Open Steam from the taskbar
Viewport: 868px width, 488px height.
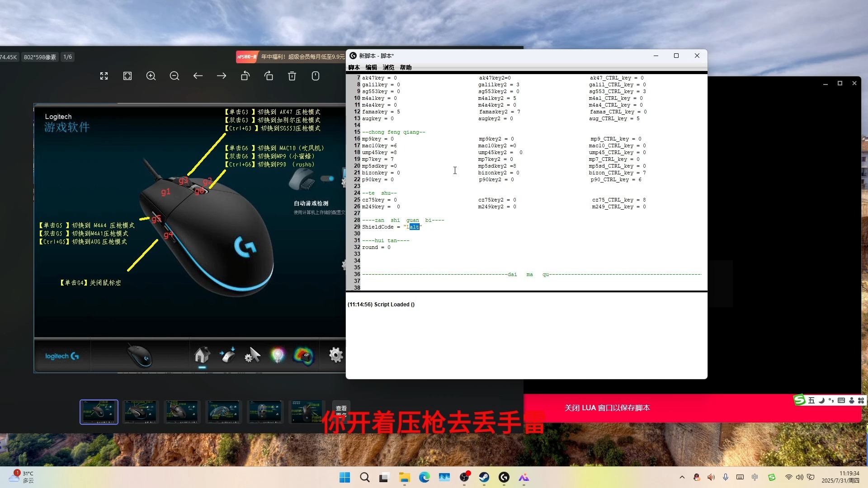(x=484, y=477)
